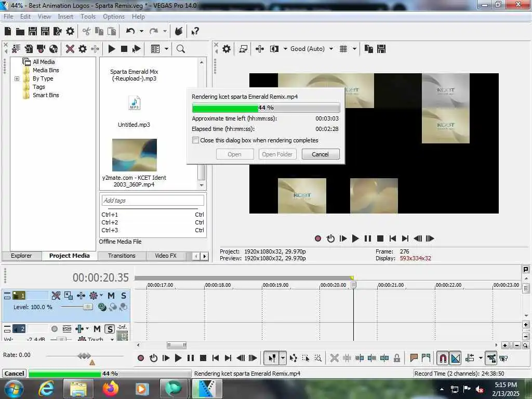Toggle Arm for Record on track 2
Viewport: 532px width, 399px height.
click(x=54, y=329)
